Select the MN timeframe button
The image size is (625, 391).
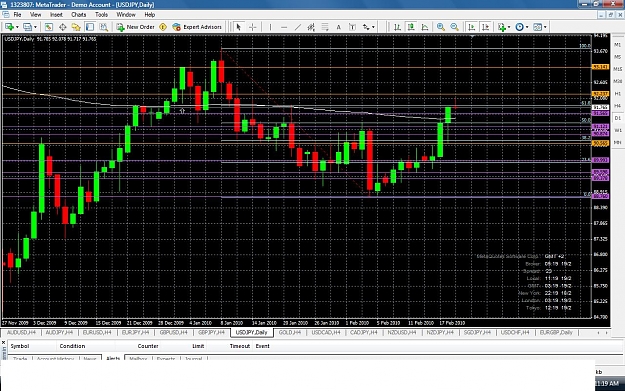pyautogui.click(x=617, y=142)
